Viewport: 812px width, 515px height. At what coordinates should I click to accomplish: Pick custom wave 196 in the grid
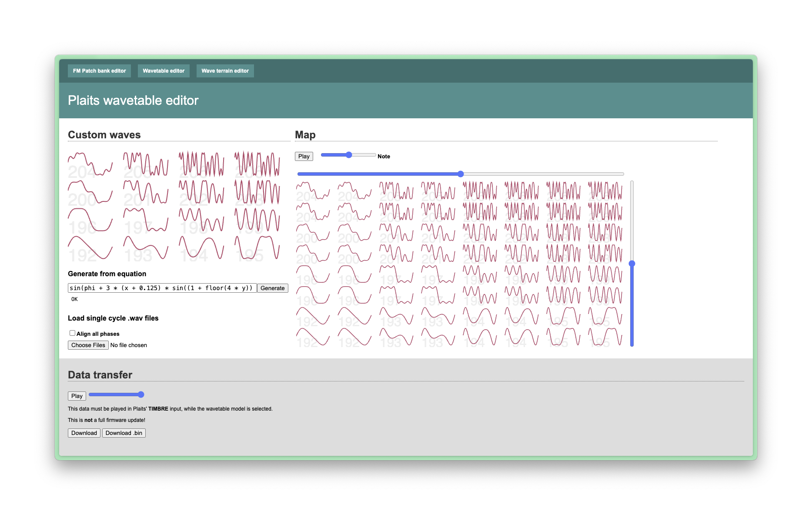click(90, 221)
